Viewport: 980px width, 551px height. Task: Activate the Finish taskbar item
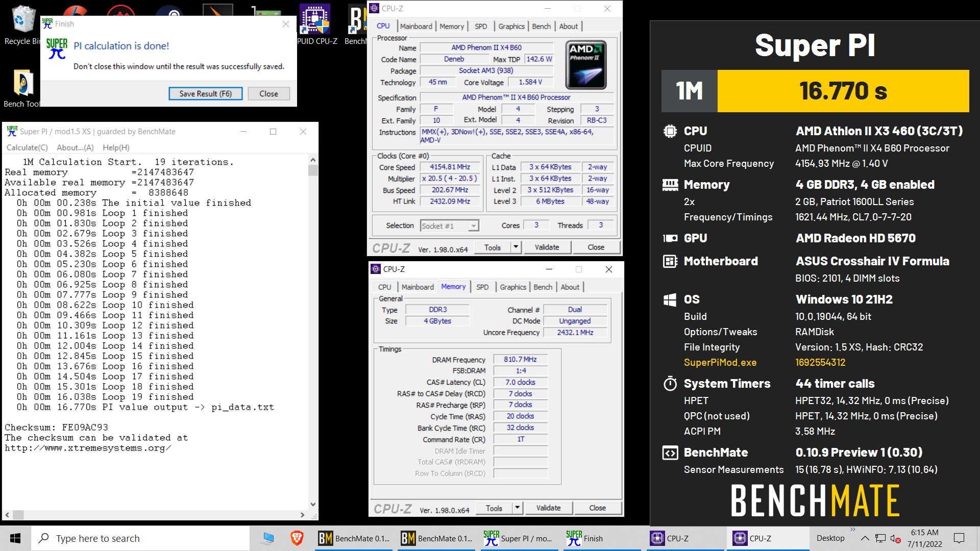point(601,538)
